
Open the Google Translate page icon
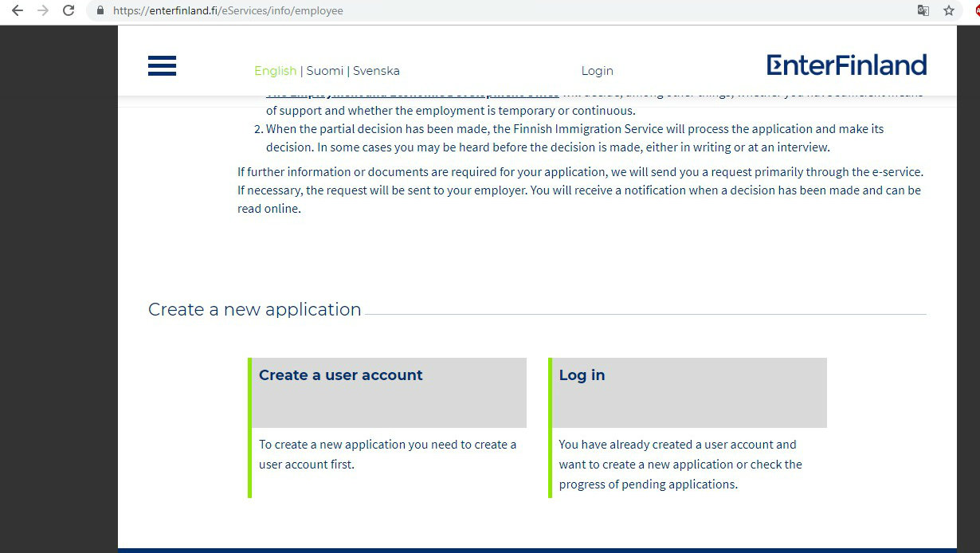click(x=923, y=11)
